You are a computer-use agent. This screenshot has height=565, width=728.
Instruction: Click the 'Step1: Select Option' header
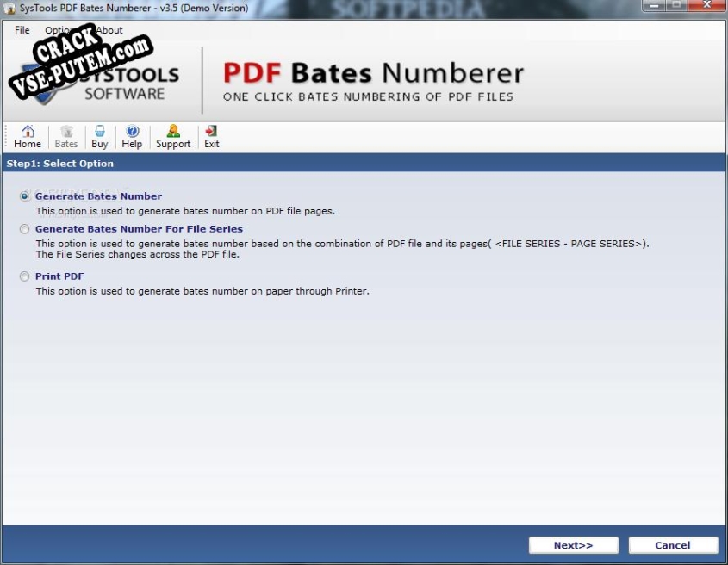(x=60, y=164)
